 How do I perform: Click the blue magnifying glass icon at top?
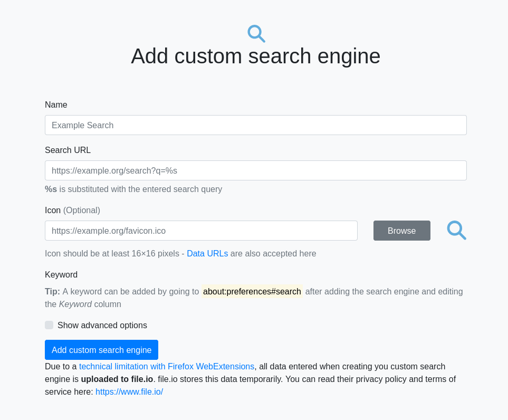(x=256, y=33)
